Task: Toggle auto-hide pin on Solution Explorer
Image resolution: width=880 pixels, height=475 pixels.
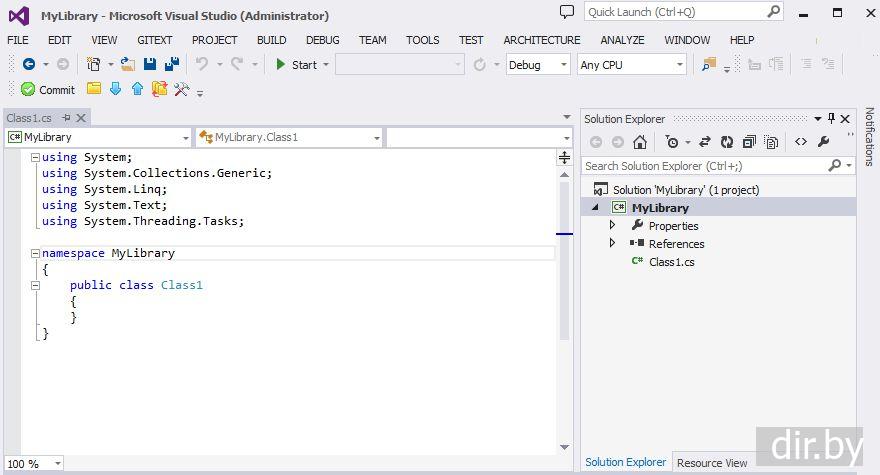Action: [x=831, y=119]
